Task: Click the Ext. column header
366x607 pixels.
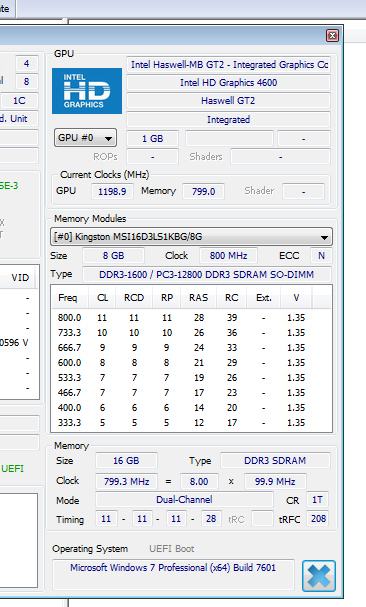Action: tap(264, 298)
